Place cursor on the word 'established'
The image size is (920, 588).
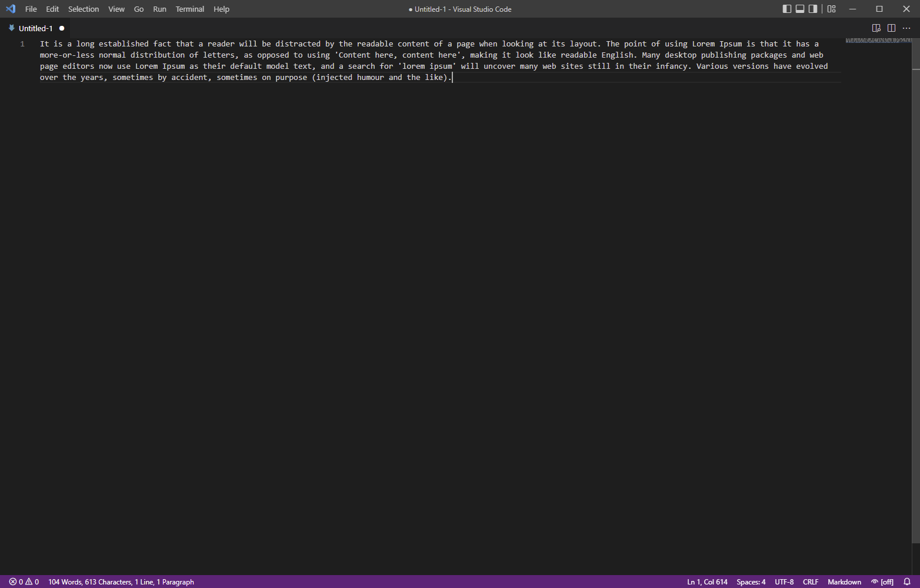click(x=124, y=44)
